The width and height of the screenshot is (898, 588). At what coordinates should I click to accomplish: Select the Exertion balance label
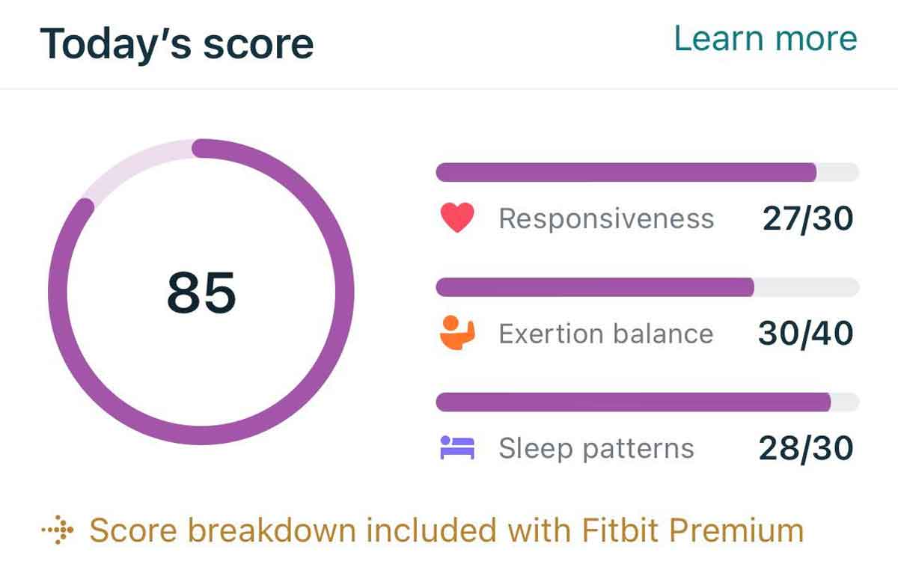605,333
